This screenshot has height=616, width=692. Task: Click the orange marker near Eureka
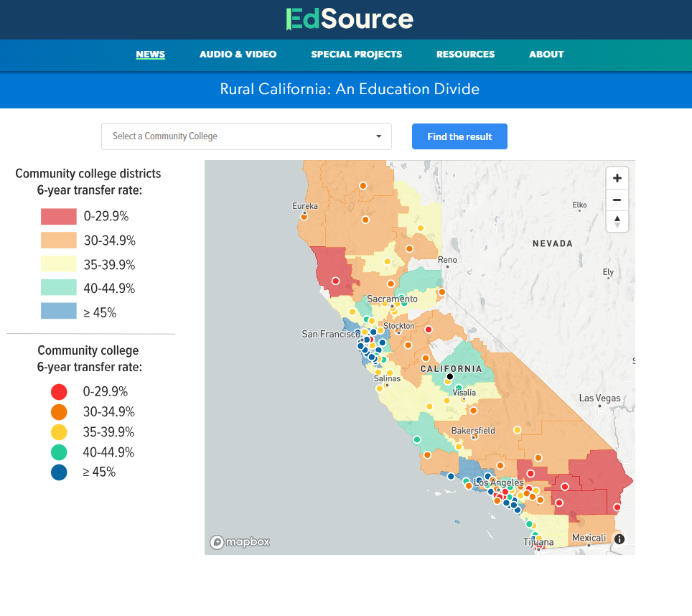(x=304, y=217)
